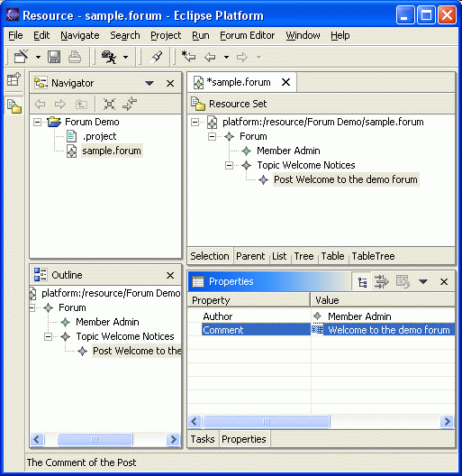Click the Print toolbar icon

click(75, 57)
